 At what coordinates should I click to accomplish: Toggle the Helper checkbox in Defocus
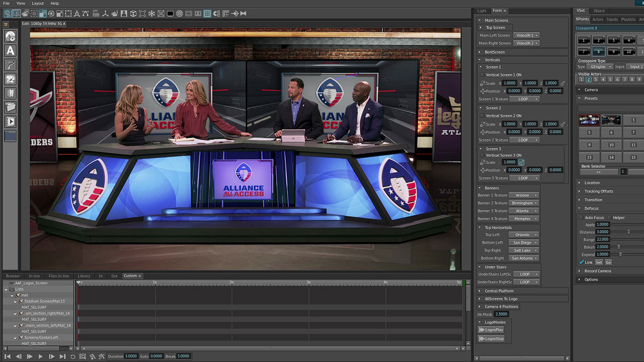[609, 218]
